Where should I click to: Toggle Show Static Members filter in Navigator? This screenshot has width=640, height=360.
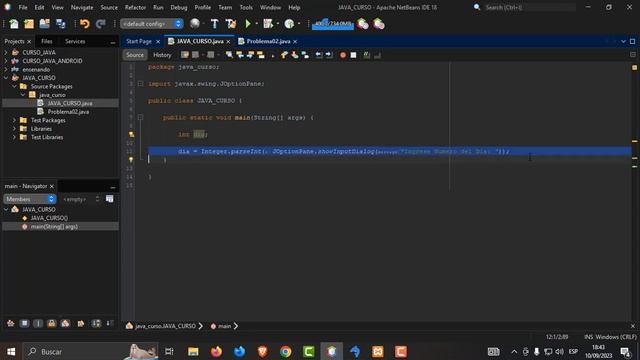tap(38, 323)
